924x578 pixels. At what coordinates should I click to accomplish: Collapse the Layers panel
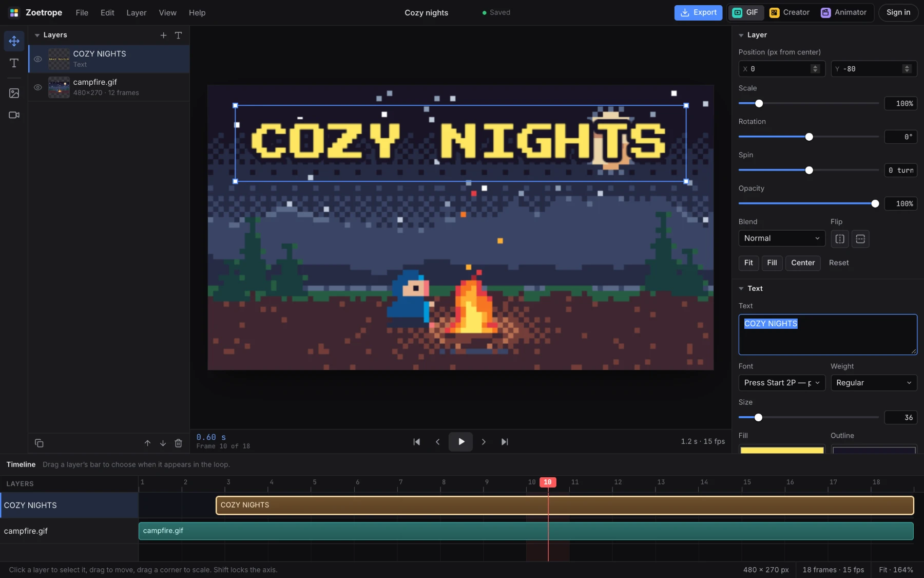click(37, 35)
